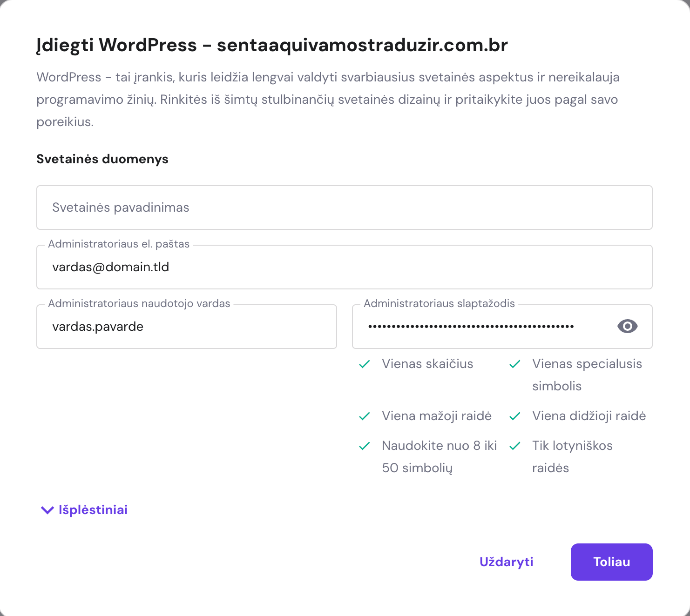Image resolution: width=690 pixels, height=616 pixels.
Task: Click the Išplėstiniai chevron arrow
Action: [x=47, y=510]
